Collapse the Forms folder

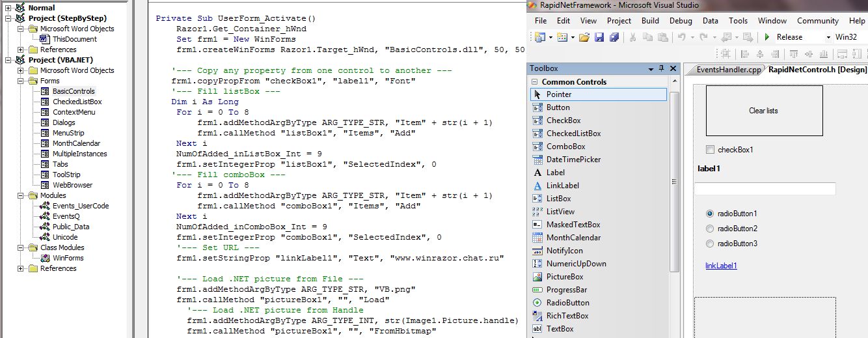[x=21, y=81]
